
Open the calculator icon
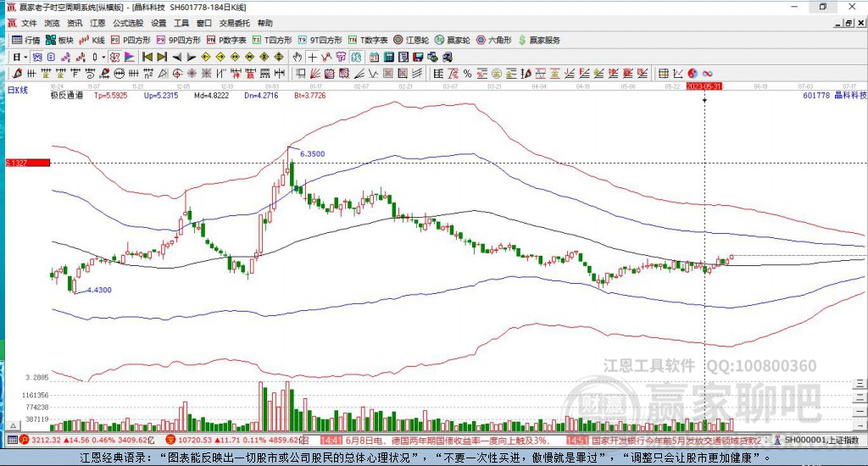point(388,57)
